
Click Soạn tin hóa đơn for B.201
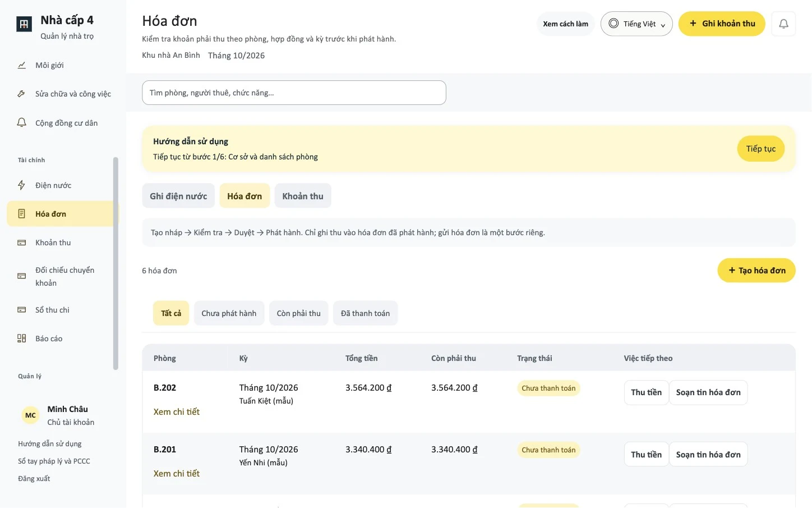click(x=708, y=455)
